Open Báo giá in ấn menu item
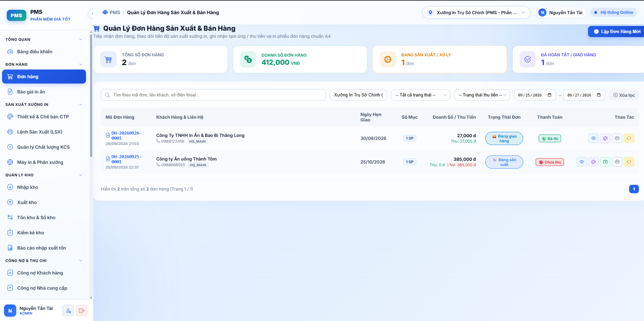 pyautogui.click(x=44, y=92)
